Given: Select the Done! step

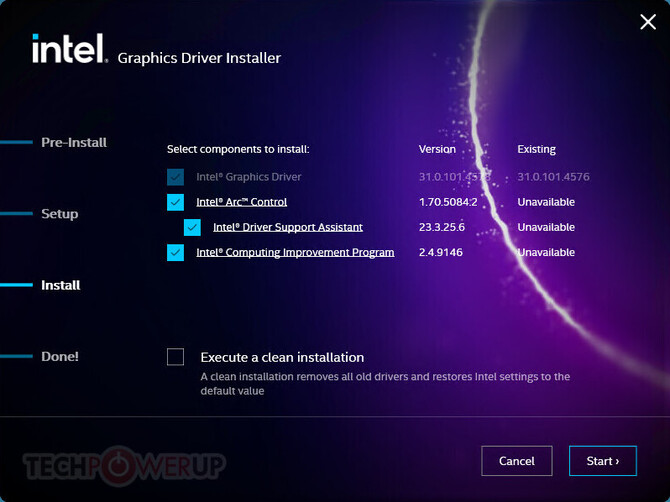Looking at the screenshot, I should 60,356.
